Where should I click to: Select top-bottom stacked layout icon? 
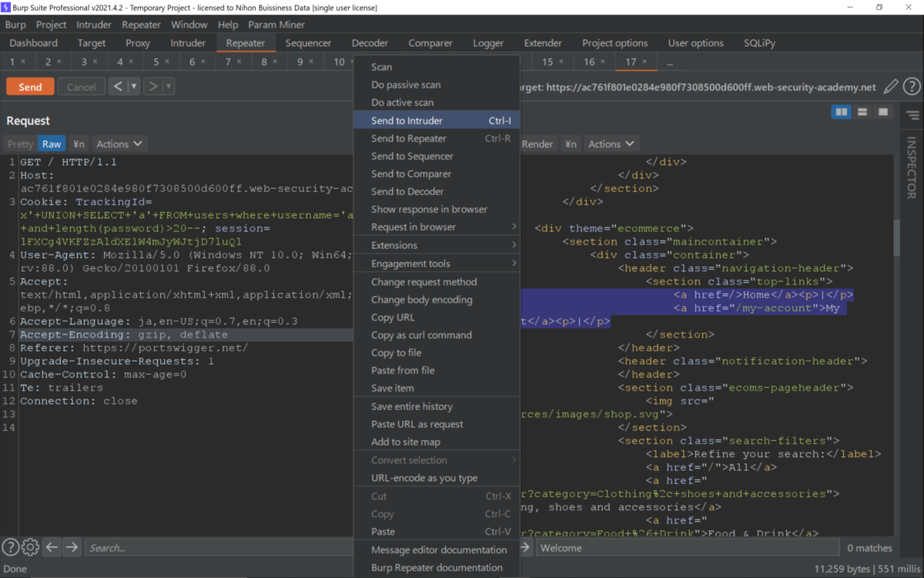click(x=862, y=113)
